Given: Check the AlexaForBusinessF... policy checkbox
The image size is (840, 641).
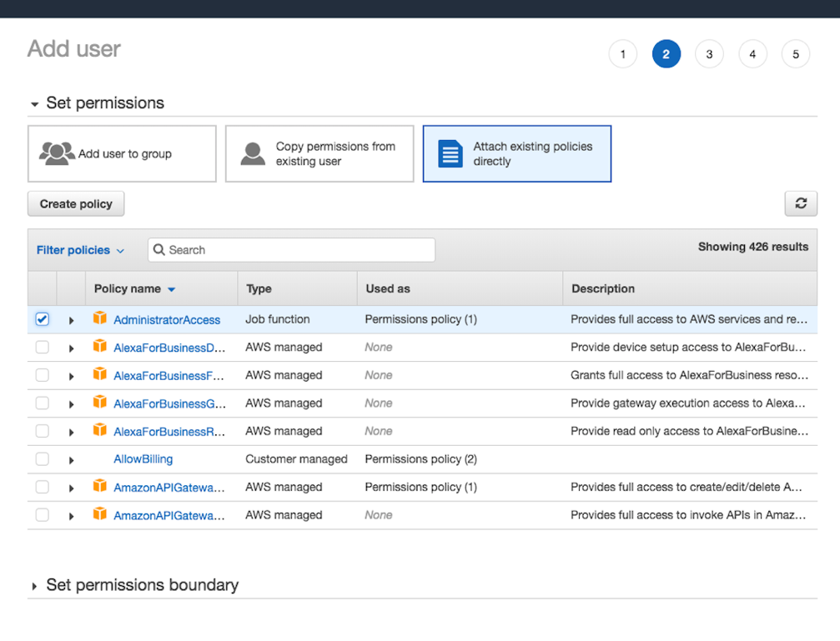Looking at the screenshot, I should [x=43, y=375].
